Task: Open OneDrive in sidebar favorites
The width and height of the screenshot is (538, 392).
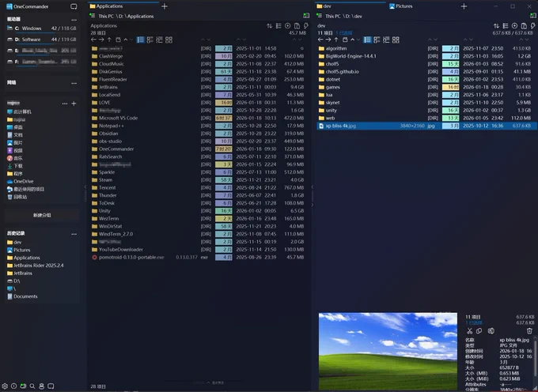Action: point(21,181)
